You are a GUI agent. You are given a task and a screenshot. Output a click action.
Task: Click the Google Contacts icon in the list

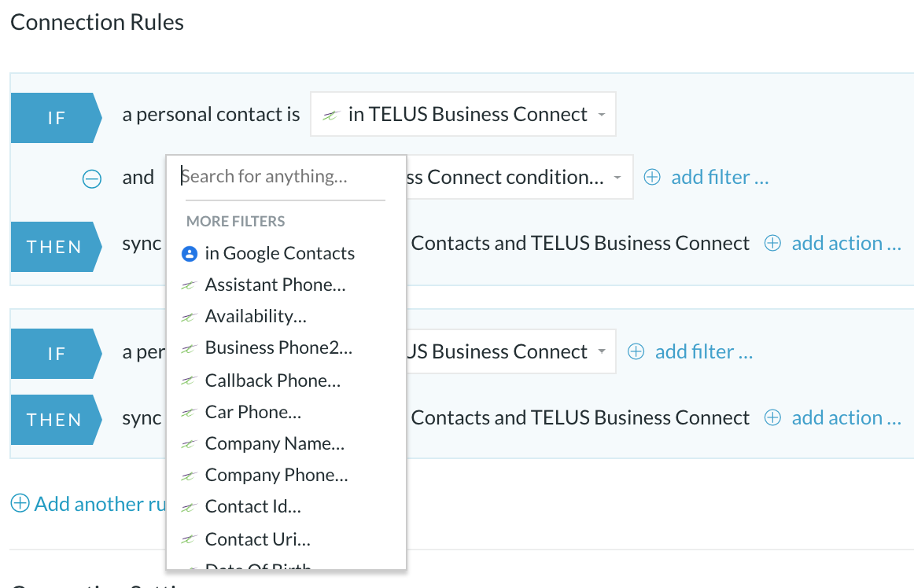(190, 253)
